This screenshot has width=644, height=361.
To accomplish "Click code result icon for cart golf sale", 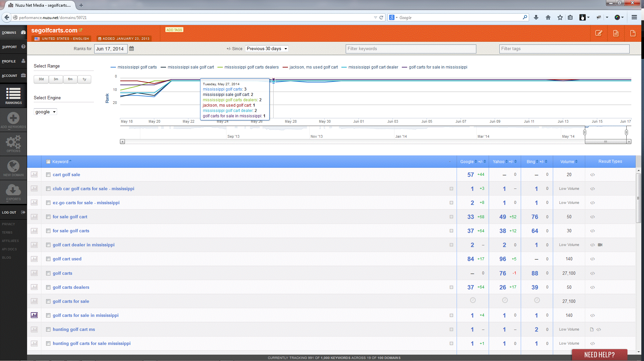I will [x=593, y=175].
